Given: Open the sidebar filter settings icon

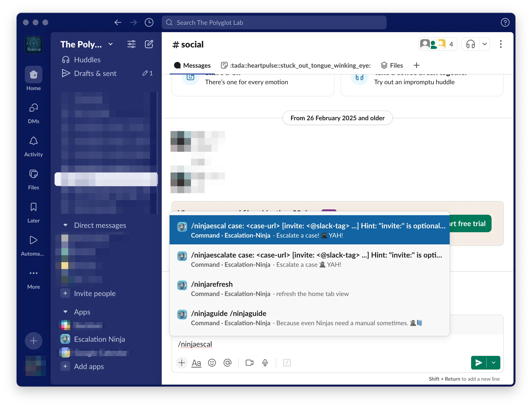Looking at the screenshot, I should [132, 44].
